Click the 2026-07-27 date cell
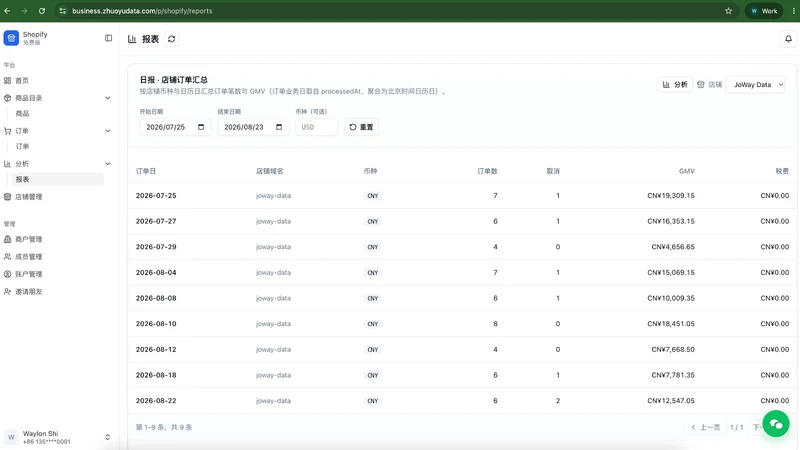 coord(156,221)
